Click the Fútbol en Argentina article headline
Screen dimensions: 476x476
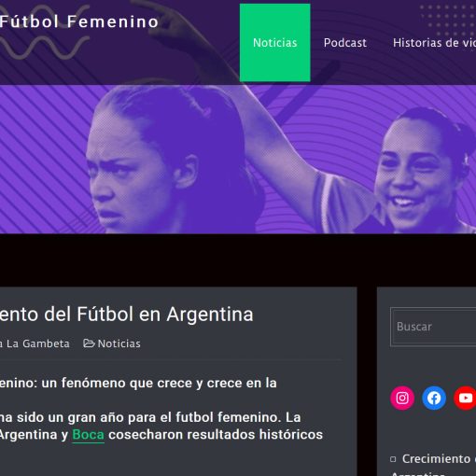[127, 314]
